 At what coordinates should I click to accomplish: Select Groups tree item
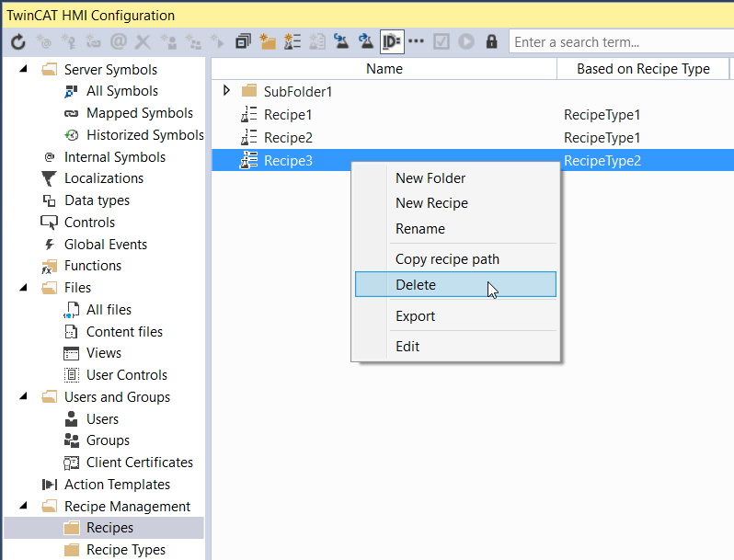[x=108, y=440]
